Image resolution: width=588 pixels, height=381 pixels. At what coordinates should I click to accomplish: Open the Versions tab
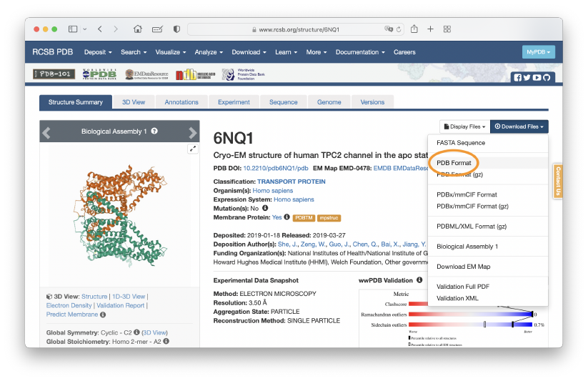point(372,102)
